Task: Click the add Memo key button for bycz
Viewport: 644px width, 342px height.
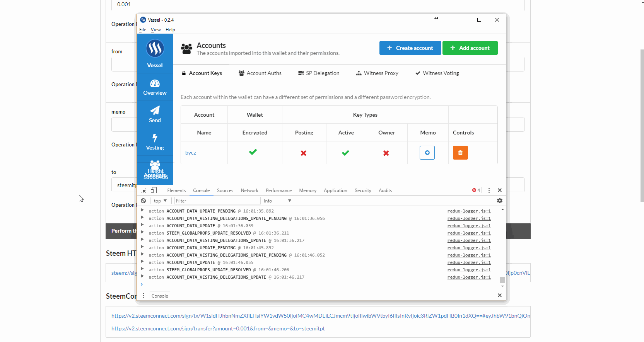Action: point(427,153)
